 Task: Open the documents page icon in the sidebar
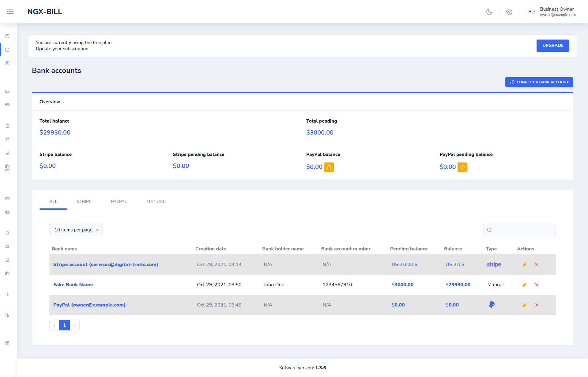point(7,126)
